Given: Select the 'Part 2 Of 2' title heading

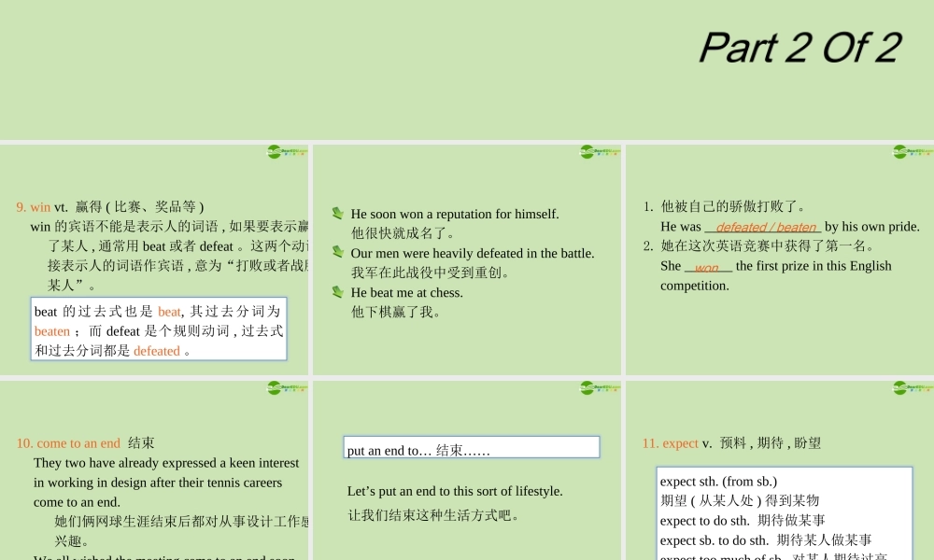Looking at the screenshot, I should (x=800, y=48).
